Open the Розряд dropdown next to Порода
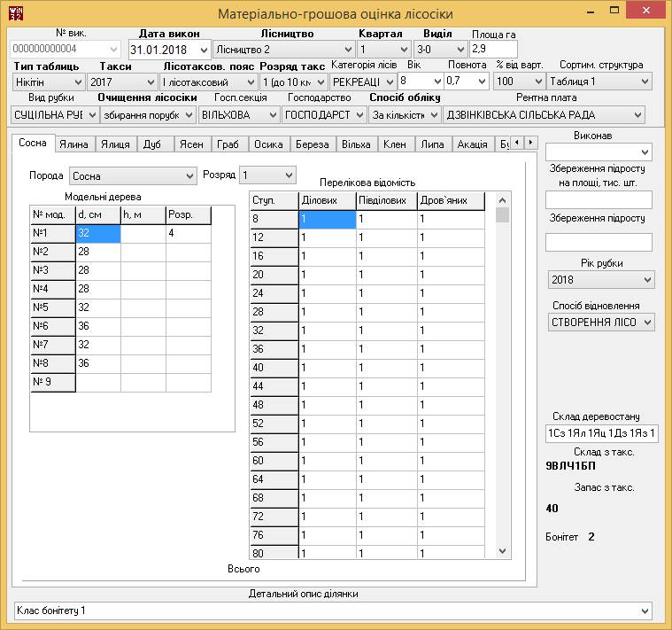 (289, 175)
